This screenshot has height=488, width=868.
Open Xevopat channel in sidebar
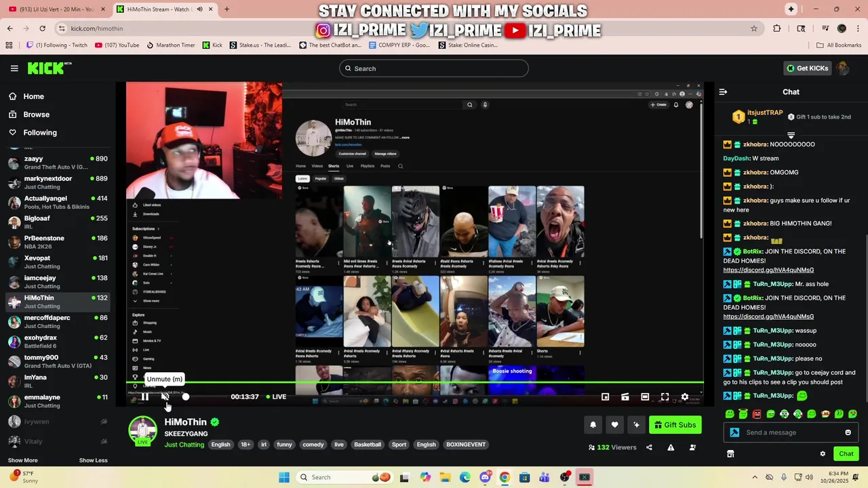pos(58,262)
